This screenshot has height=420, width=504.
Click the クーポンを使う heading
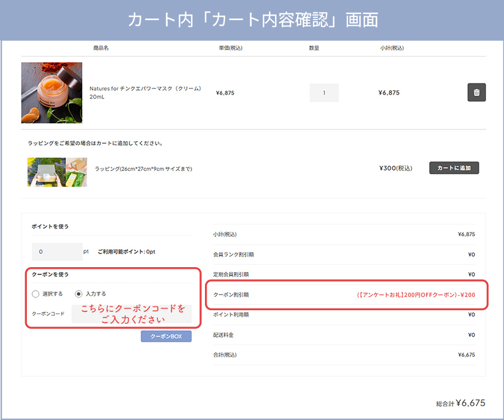[50, 274]
